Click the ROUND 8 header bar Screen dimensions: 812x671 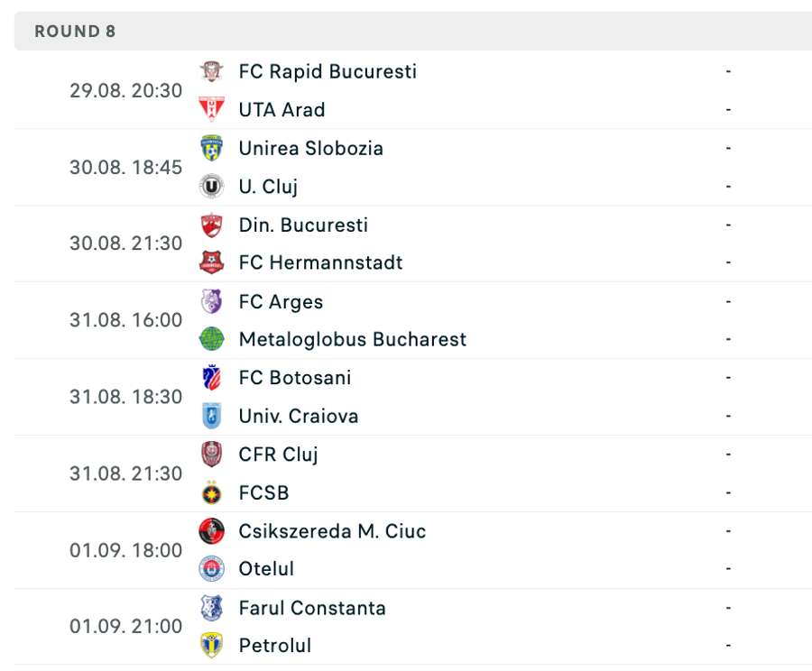pos(406,32)
